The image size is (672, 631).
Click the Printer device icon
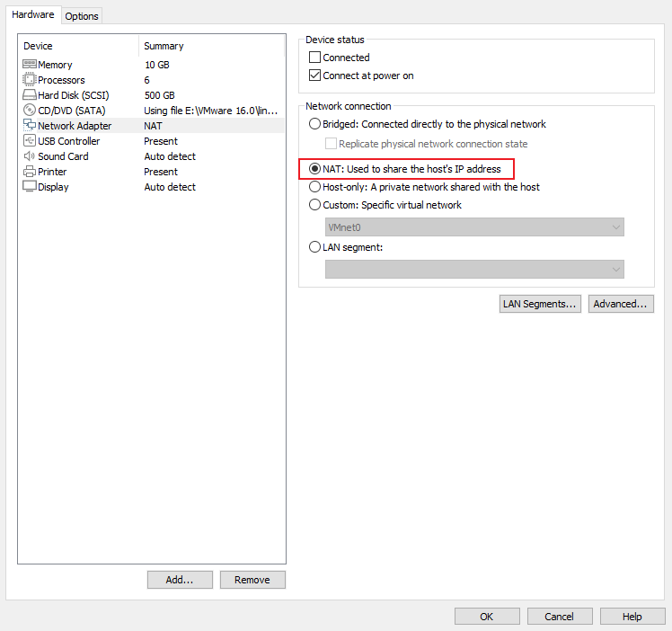tap(29, 172)
